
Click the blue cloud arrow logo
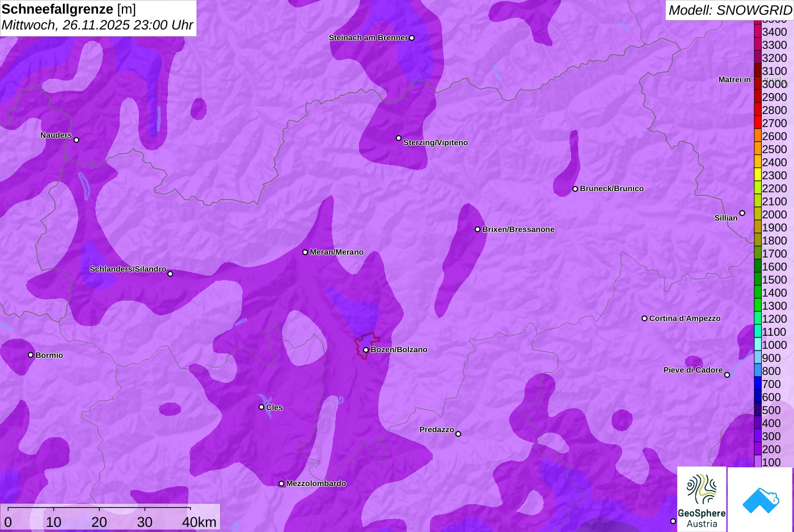[761, 500]
